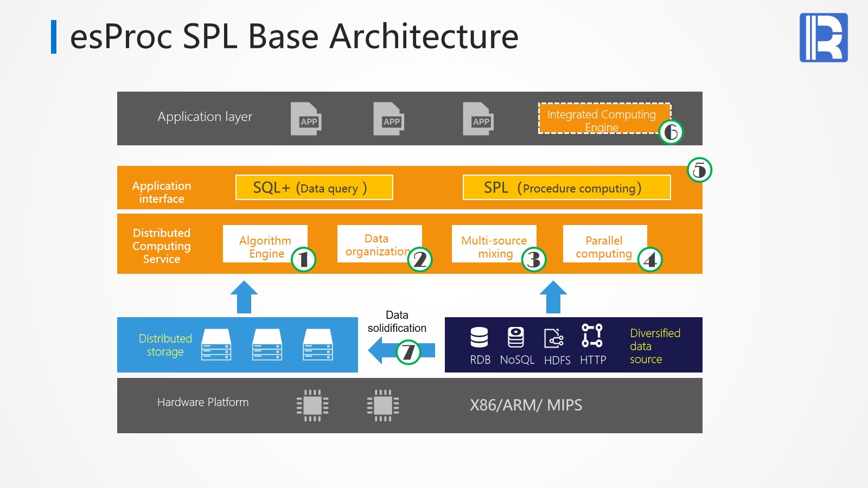
Task: Click the first APP file icon
Action: click(306, 119)
